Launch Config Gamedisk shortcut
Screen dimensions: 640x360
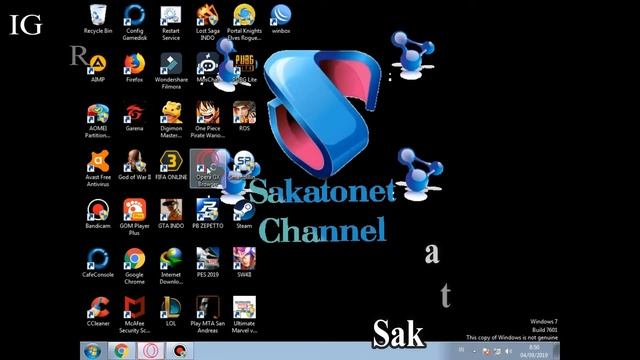point(134,22)
